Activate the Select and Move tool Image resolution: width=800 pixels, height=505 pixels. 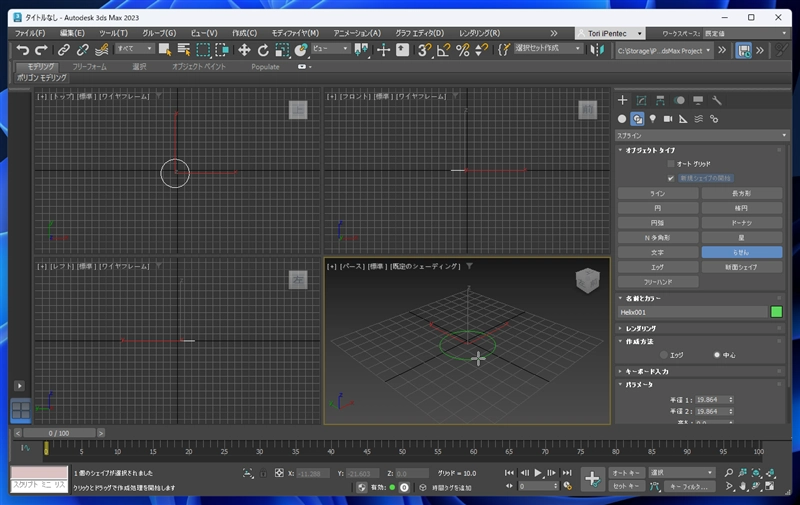pos(244,49)
